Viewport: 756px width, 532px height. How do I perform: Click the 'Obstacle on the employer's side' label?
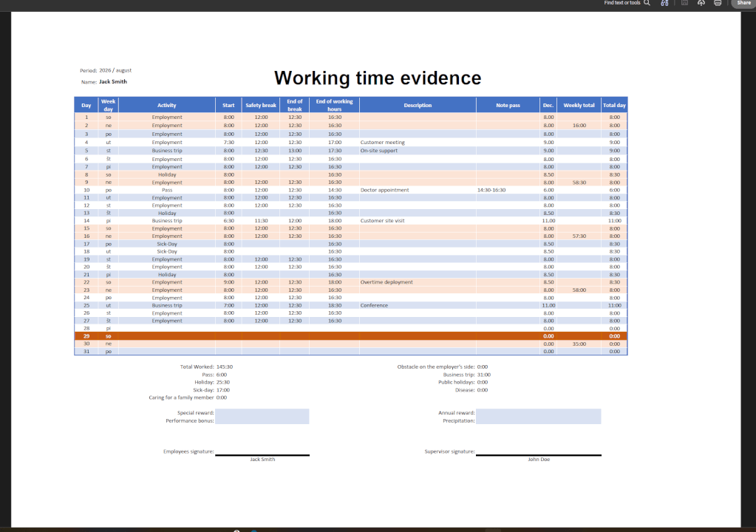[x=436, y=367]
